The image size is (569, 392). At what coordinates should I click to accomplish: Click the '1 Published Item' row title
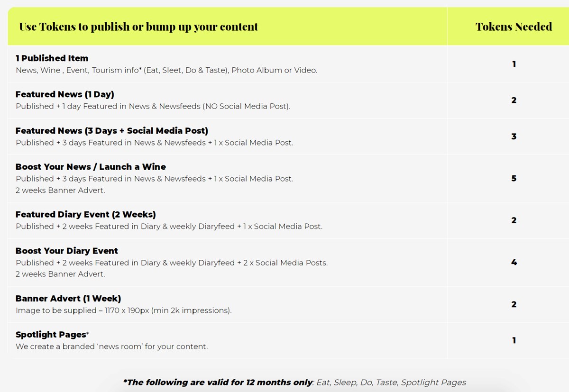click(52, 58)
